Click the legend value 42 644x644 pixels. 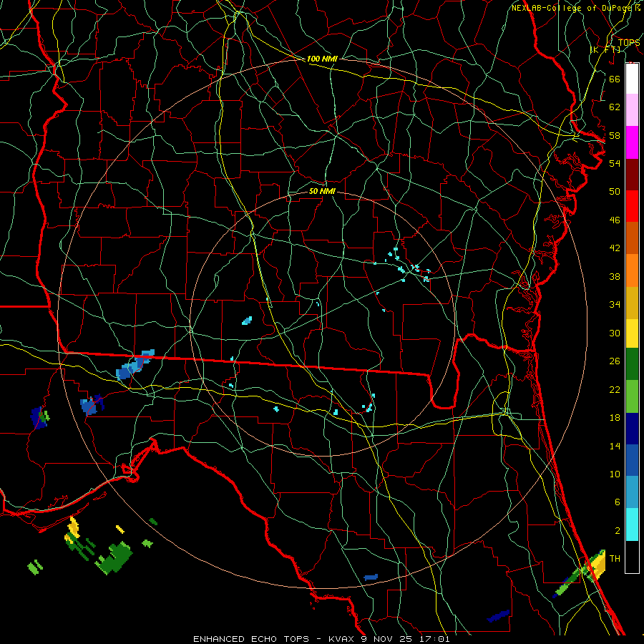[615, 248]
